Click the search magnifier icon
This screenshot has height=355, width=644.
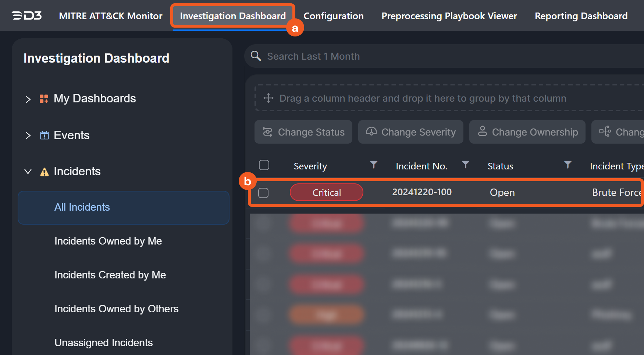pos(256,56)
